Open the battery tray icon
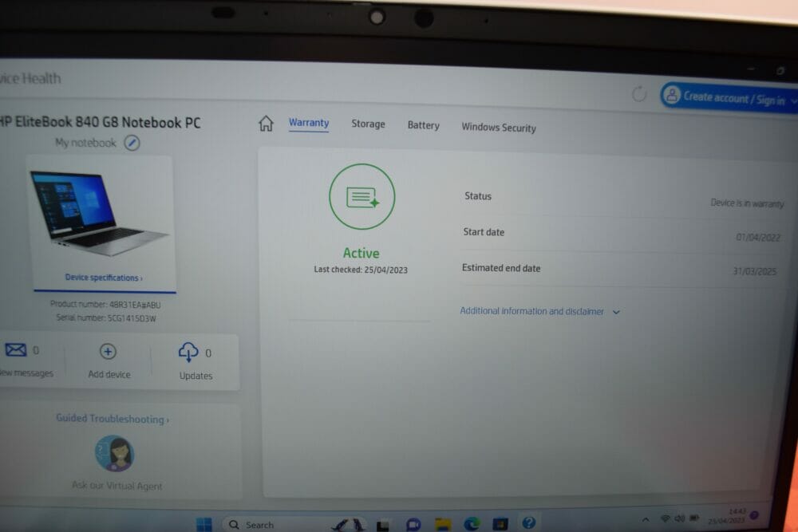Image resolution: width=798 pixels, height=532 pixels. coord(694,518)
